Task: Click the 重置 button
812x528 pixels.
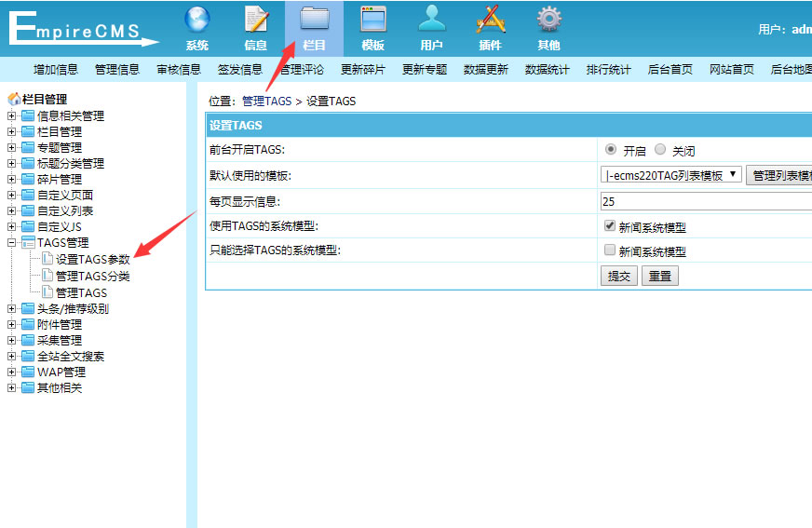Action: [660, 276]
